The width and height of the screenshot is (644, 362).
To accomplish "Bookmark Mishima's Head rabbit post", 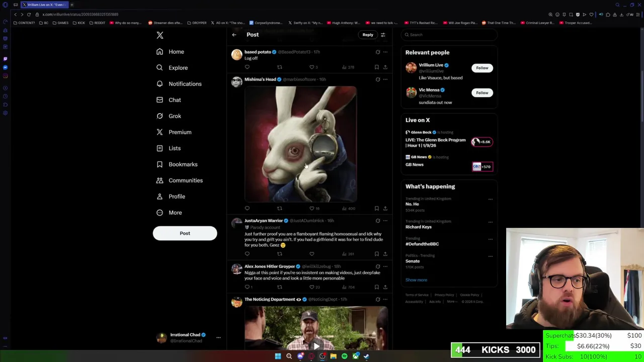I will pyautogui.click(x=376, y=208).
